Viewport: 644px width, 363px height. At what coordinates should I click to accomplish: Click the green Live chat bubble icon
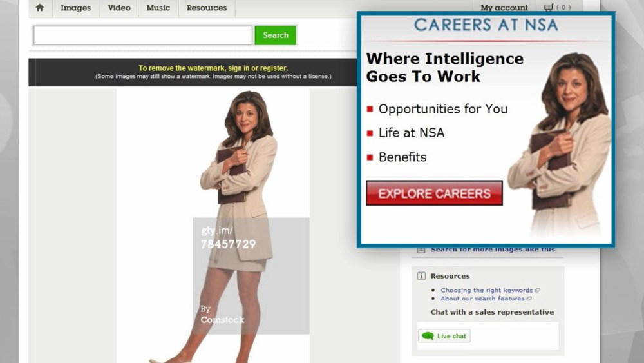pyautogui.click(x=428, y=336)
